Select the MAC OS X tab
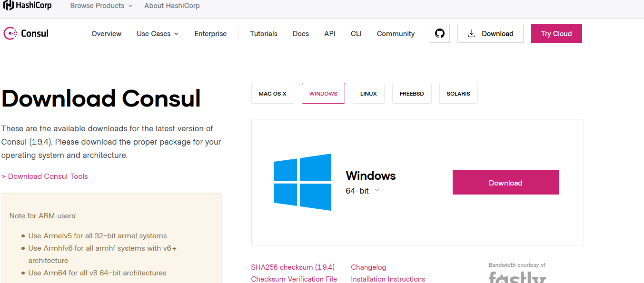Screen dimensions: 644x283 coord(273,93)
